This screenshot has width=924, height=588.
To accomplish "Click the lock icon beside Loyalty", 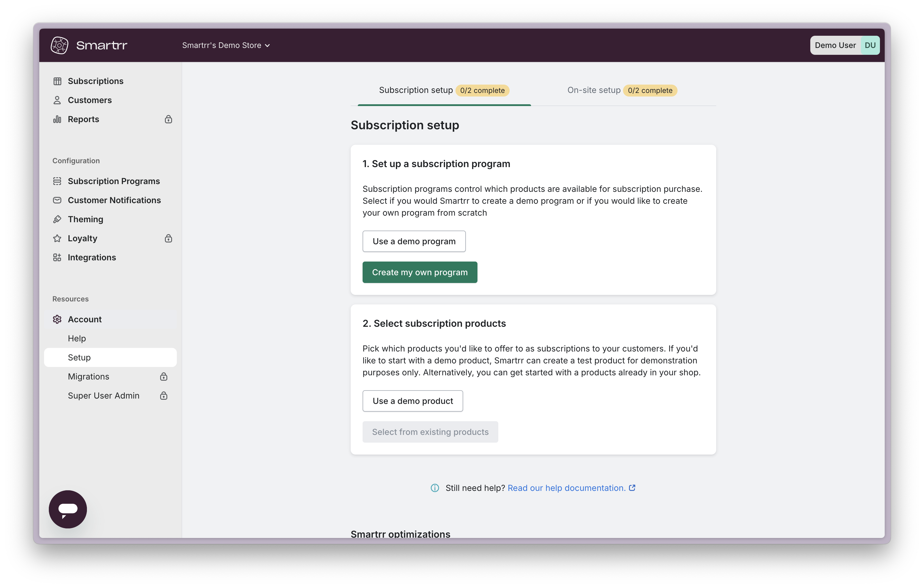I will [168, 239].
